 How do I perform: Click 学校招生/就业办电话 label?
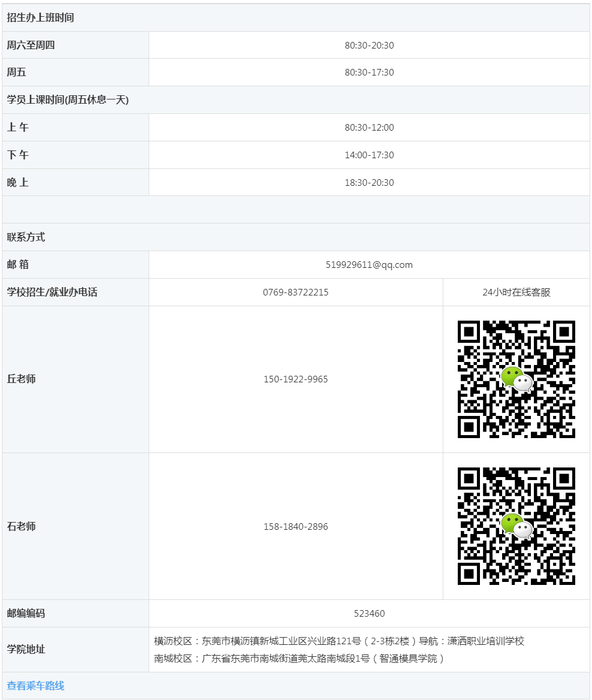[x=52, y=292]
